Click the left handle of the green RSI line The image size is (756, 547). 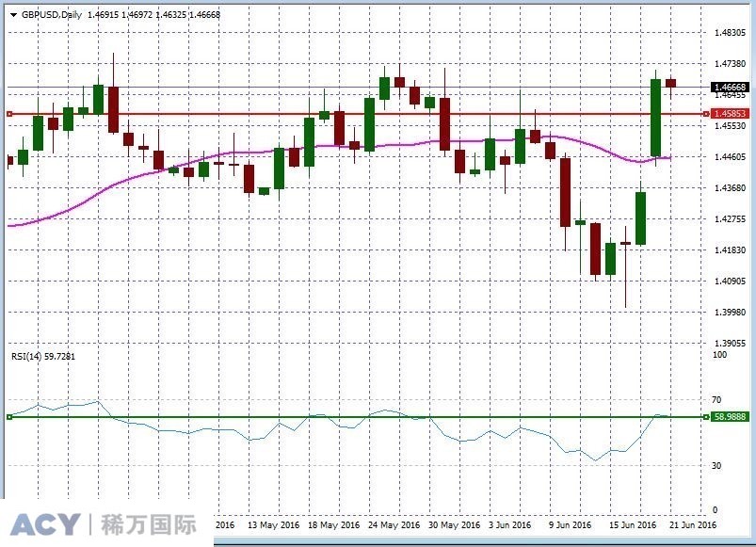[9, 417]
